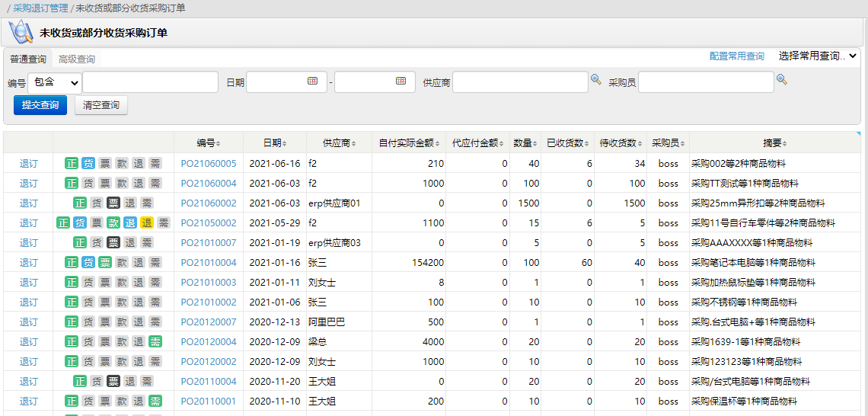Focus the 编号 search text field
The width and height of the screenshot is (868, 416).
coord(150,82)
